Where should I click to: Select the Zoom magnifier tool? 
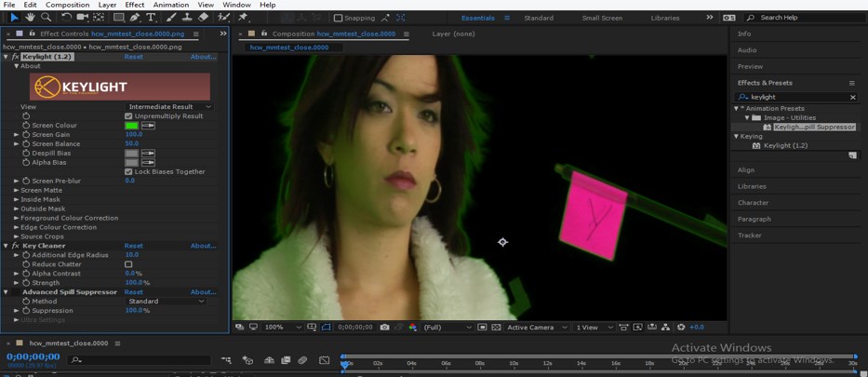point(47,18)
